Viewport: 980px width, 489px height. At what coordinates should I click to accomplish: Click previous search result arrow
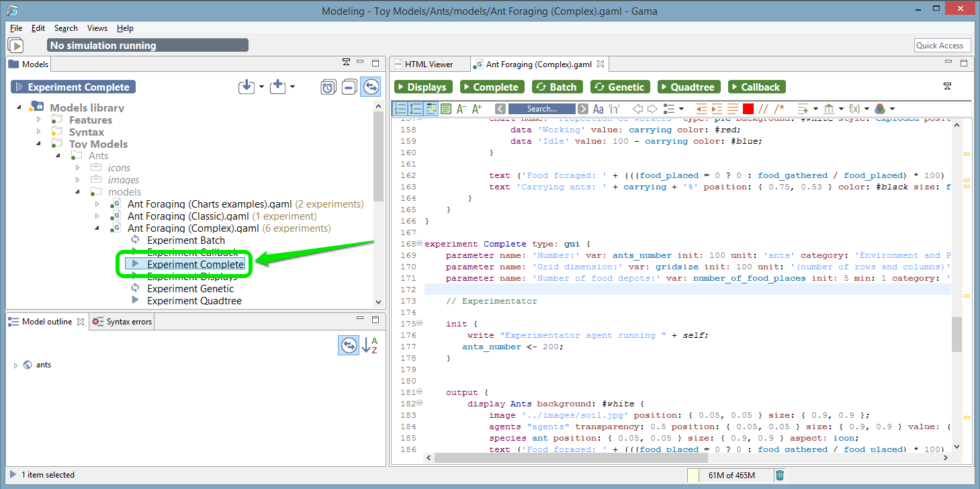(x=500, y=109)
